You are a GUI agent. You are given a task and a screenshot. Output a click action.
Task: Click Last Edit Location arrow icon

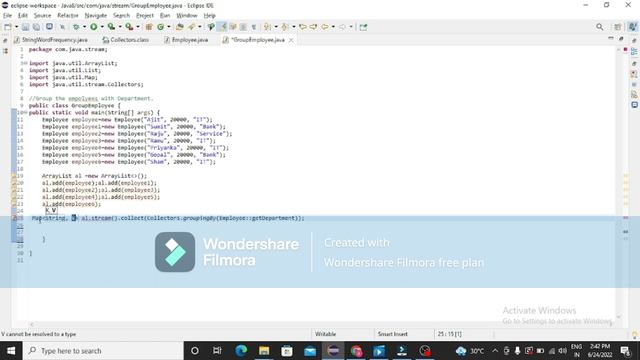pos(303,27)
